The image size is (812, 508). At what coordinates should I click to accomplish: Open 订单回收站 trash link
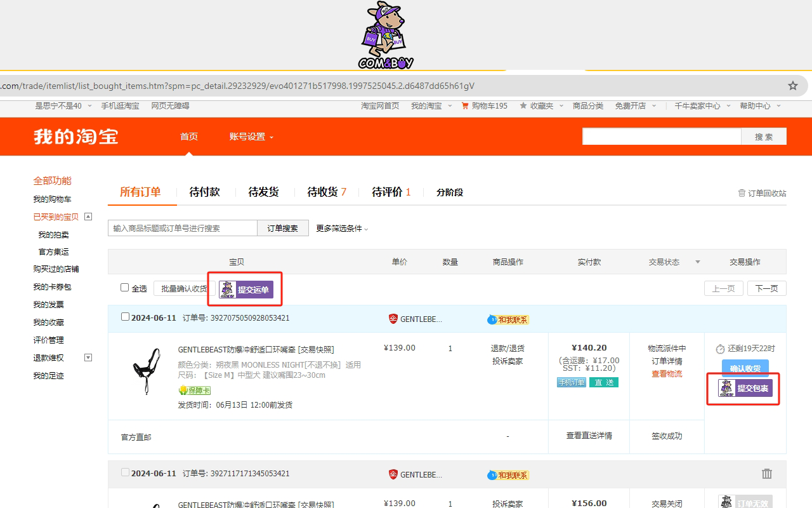coord(762,193)
